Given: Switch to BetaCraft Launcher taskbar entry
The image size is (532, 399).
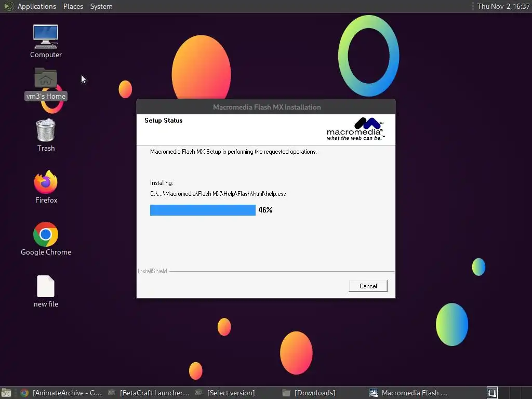Looking at the screenshot, I should (149, 393).
